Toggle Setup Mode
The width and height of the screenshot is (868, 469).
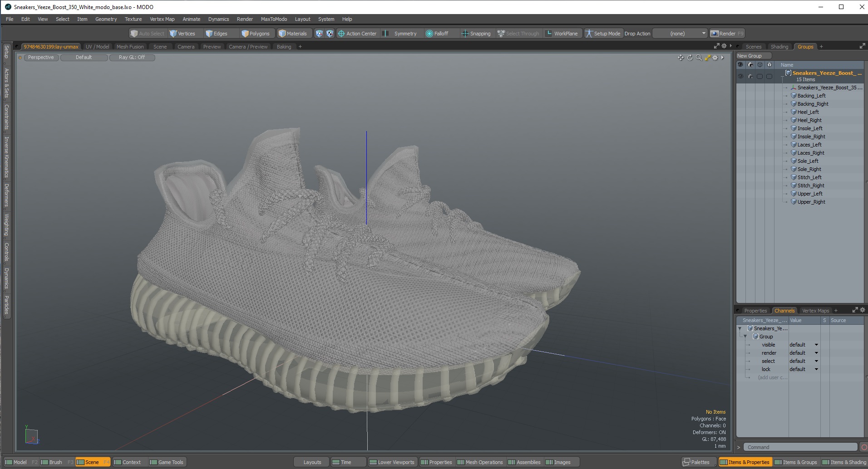[602, 34]
